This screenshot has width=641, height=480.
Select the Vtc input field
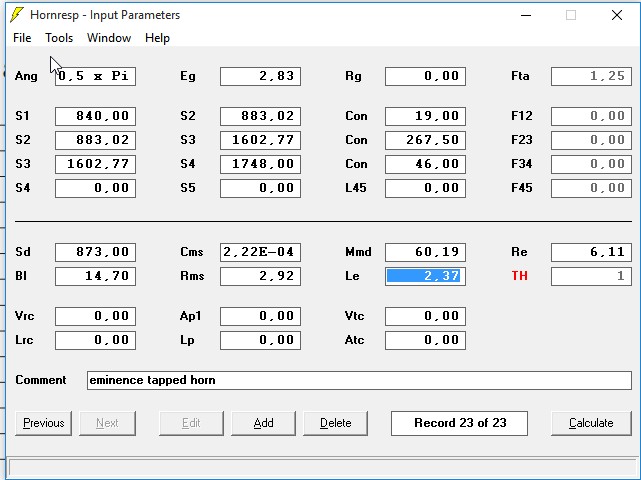[x=425, y=316]
